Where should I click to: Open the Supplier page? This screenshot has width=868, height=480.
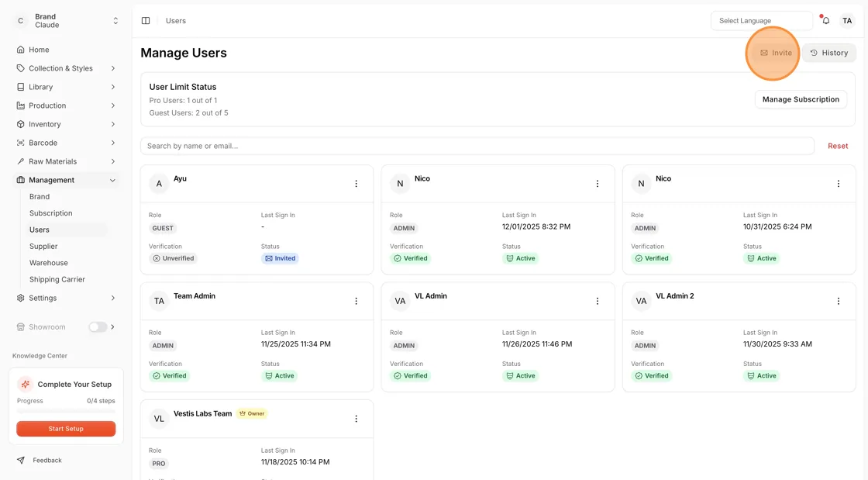tap(43, 247)
